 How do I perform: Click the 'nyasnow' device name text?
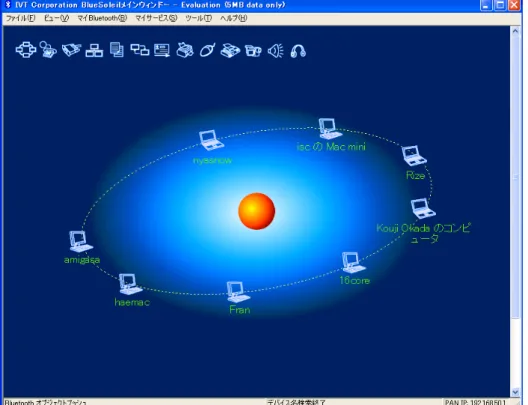coord(212,160)
